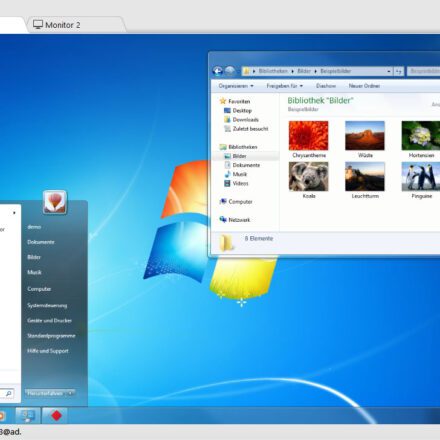The image size is (440, 440).
Task: Select the Wüste picture thumbnail
Action: (365, 136)
